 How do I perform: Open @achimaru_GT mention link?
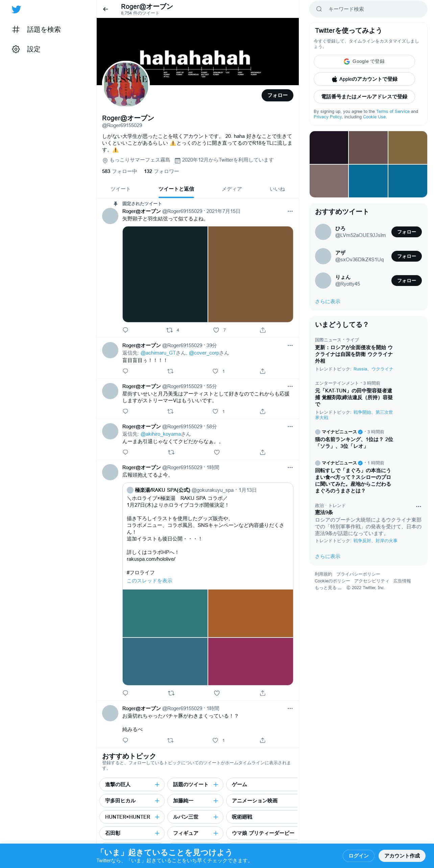click(x=158, y=353)
